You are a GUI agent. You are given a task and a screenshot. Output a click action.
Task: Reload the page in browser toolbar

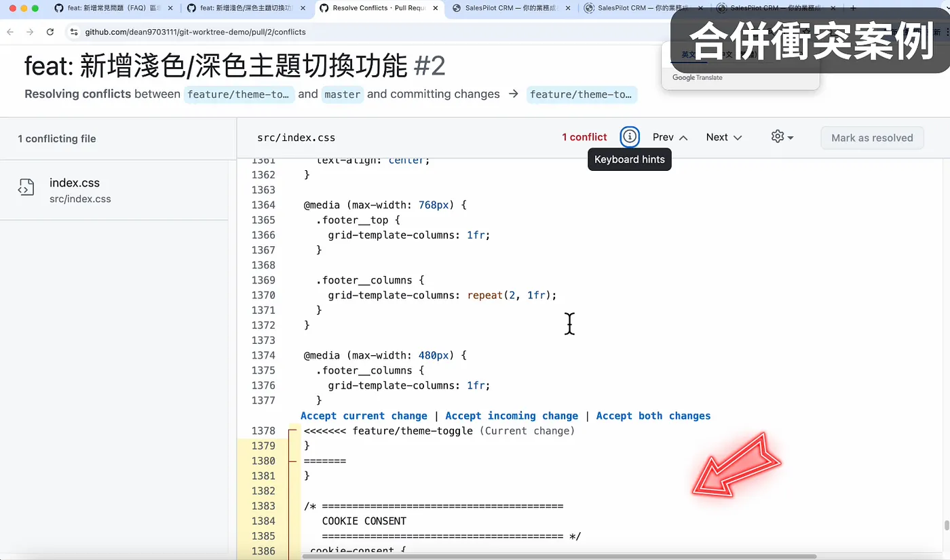[50, 32]
